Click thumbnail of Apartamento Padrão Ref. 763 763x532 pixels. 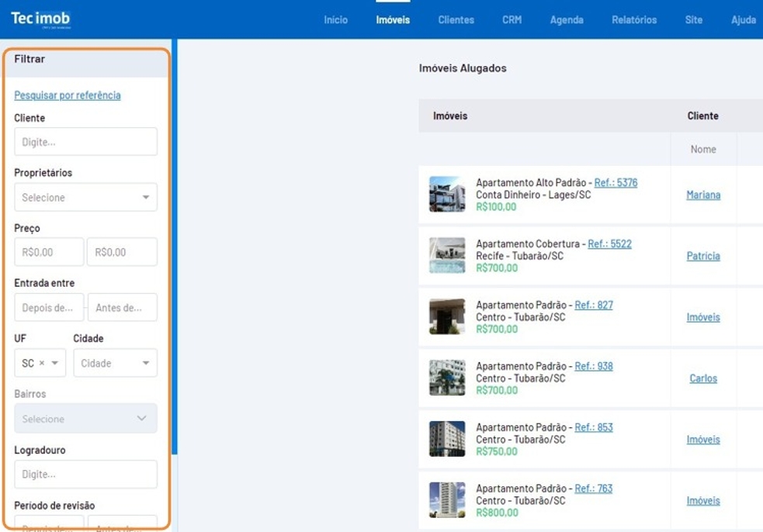click(x=447, y=500)
